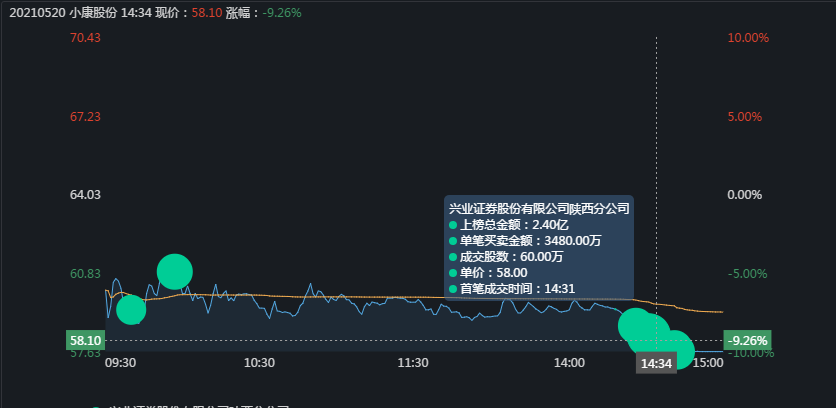Click the 15:00 time axis label
The width and height of the screenshot is (836, 408).
tap(708, 363)
